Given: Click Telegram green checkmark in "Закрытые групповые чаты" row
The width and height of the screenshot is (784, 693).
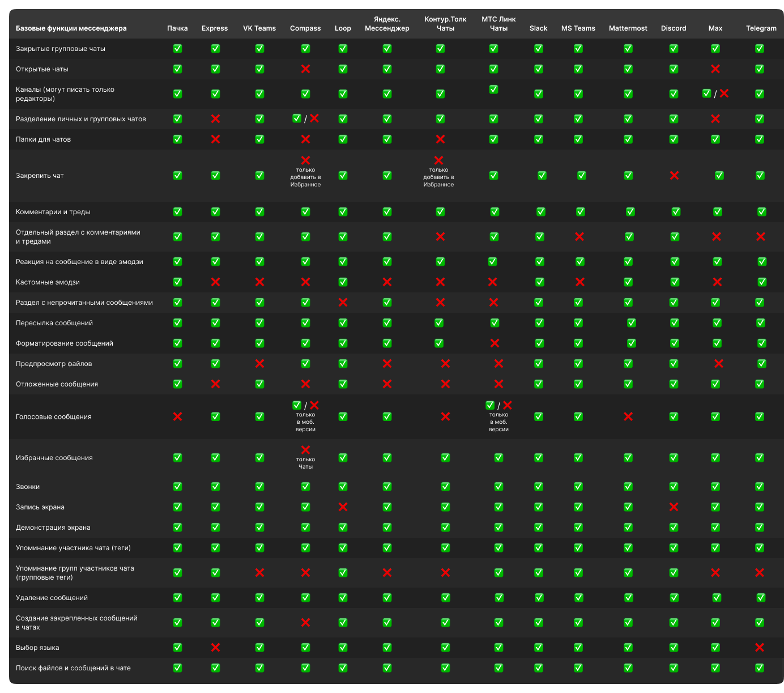Looking at the screenshot, I should pyautogui.click(x=760, y=49).
